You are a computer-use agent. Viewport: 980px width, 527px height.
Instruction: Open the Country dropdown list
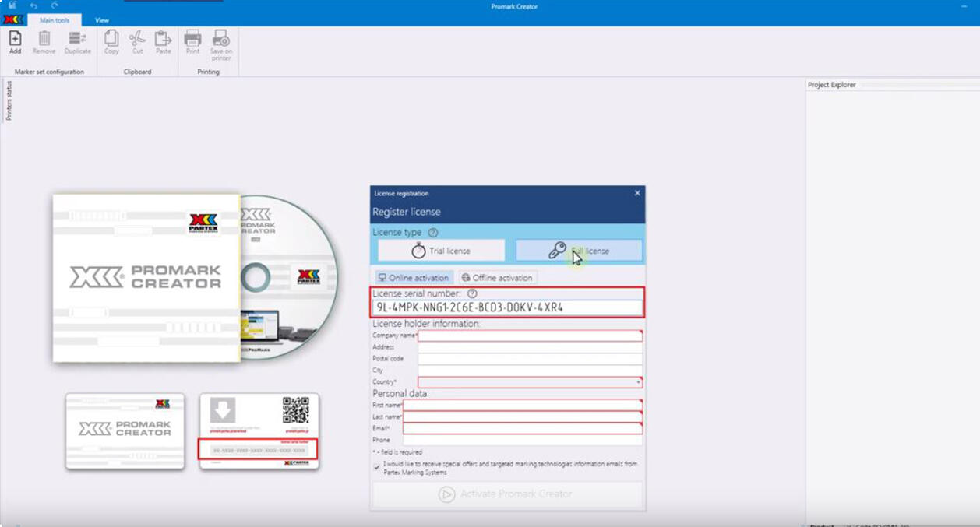(x=638, y=382)
